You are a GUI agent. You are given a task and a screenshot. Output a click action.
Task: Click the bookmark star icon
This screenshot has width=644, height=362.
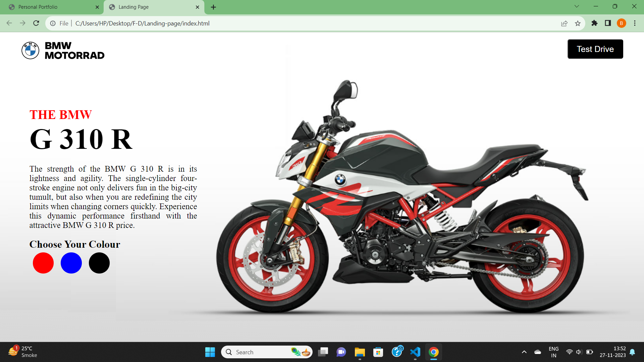(578, 23)
